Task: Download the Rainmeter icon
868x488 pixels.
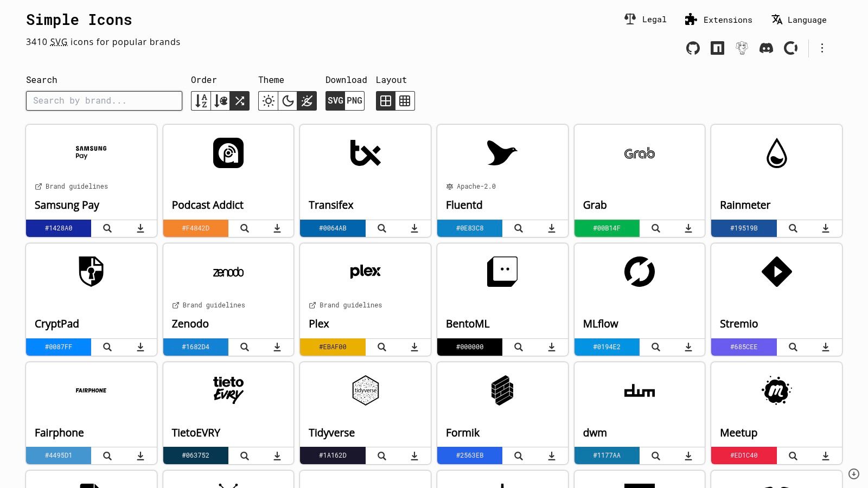Action: click(826, 228)
